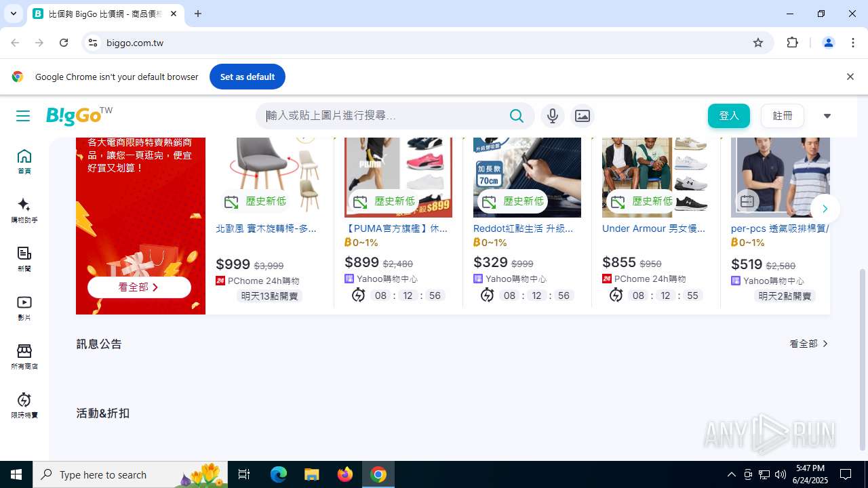Open Microsoft Edge from taskbar
868x488 pixels.
tap(279, 474)
